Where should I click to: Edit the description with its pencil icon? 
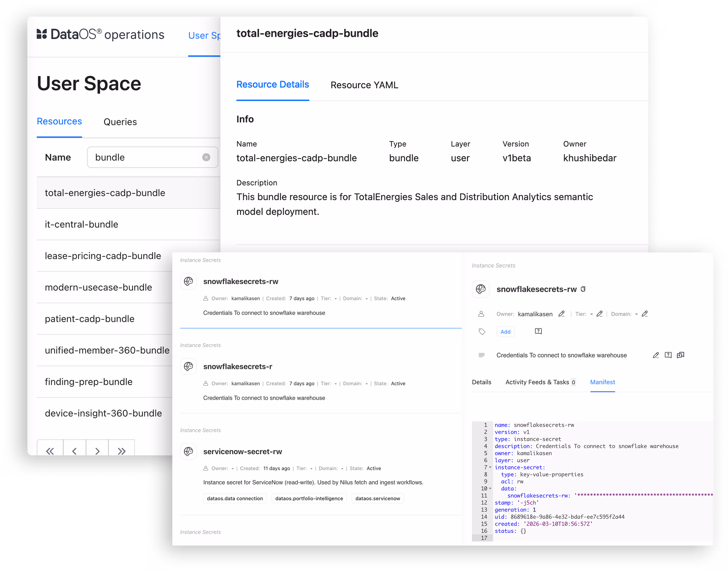pos(655,355)
